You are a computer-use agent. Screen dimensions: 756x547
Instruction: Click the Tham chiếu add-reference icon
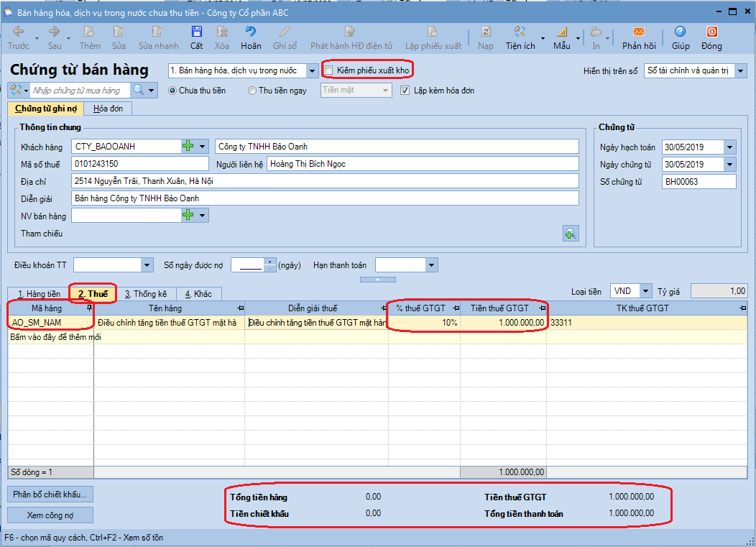coord(571,234)
